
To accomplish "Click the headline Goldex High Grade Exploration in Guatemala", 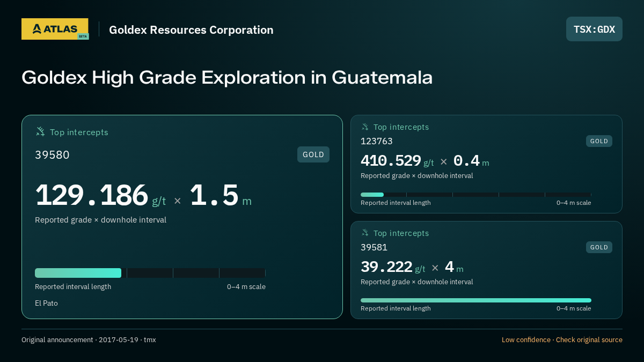I will (227, 77).
